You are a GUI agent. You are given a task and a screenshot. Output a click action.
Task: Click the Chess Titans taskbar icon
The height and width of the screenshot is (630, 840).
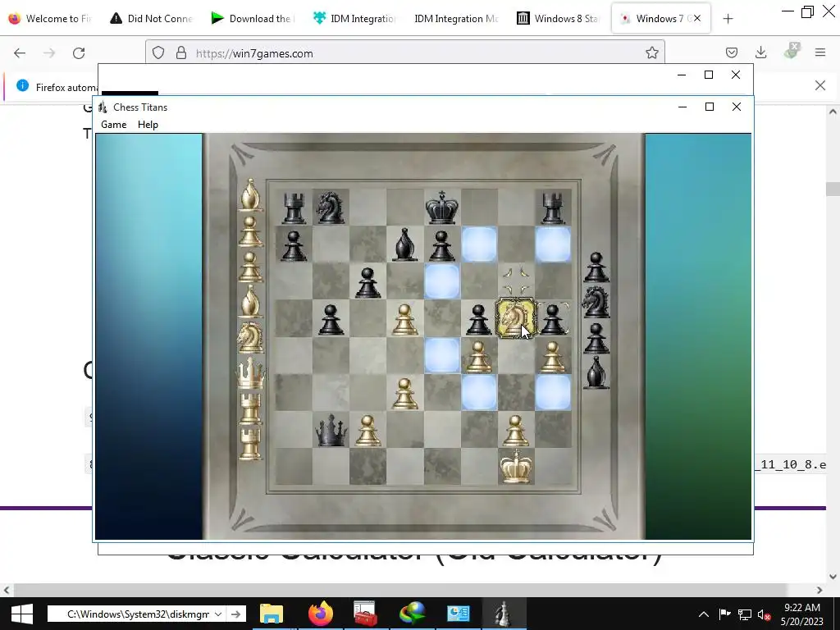[x=504, y=614]
